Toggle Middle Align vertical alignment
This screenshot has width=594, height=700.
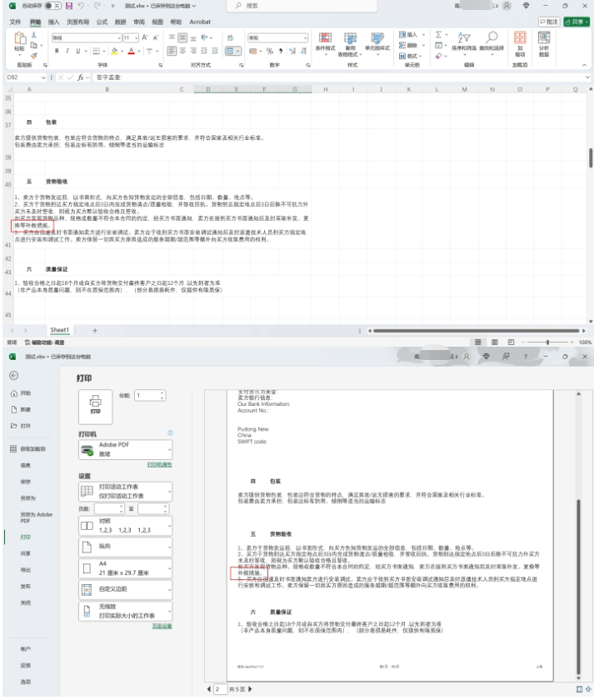pyautogui.click(x=182, y=37)
